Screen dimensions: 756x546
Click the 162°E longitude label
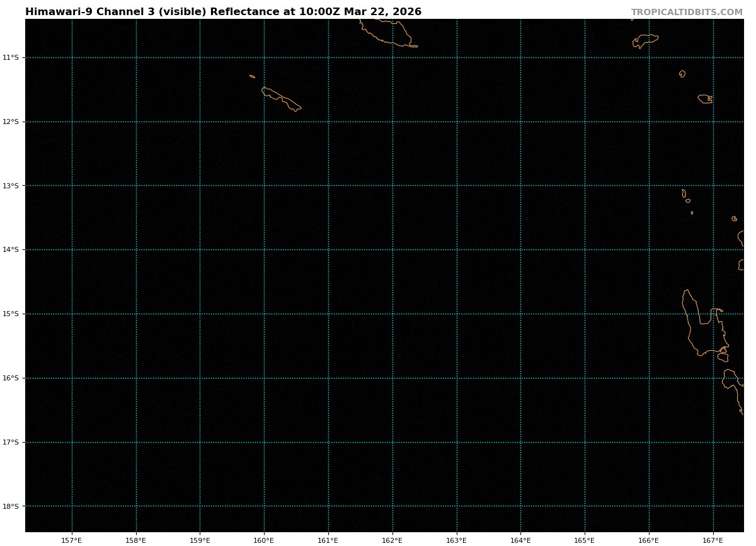[392, 540]
